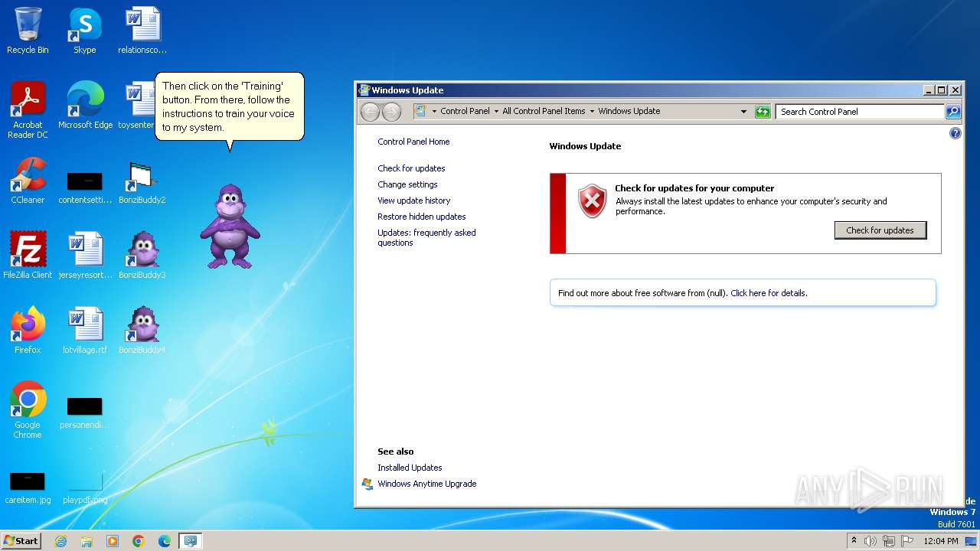The width and height of the screenshot is (980, 551).
Task: Click the taskbar clock showing 12:04 PM
Action: (941, 541)
